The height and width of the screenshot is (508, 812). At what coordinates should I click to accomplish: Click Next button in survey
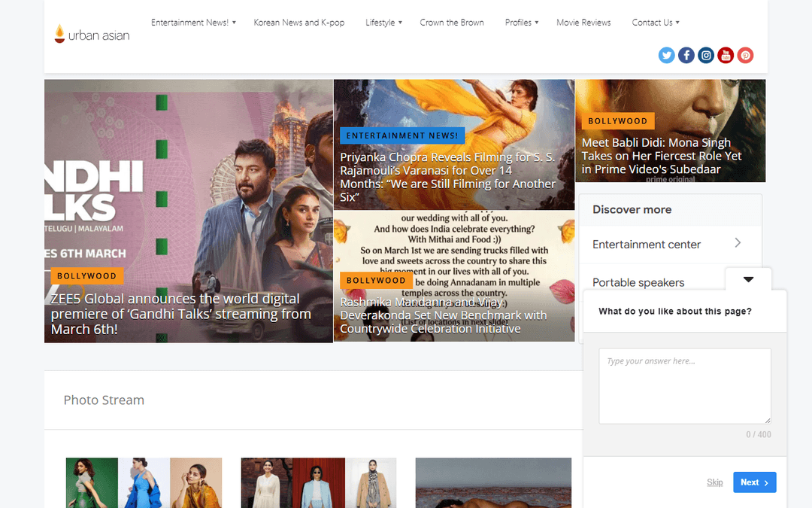point(755,482)
